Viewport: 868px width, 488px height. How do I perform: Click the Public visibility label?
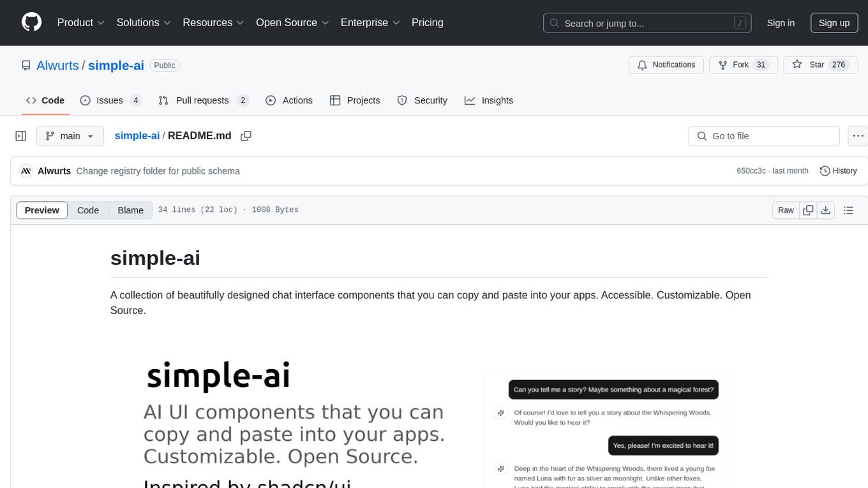(165, 65)
